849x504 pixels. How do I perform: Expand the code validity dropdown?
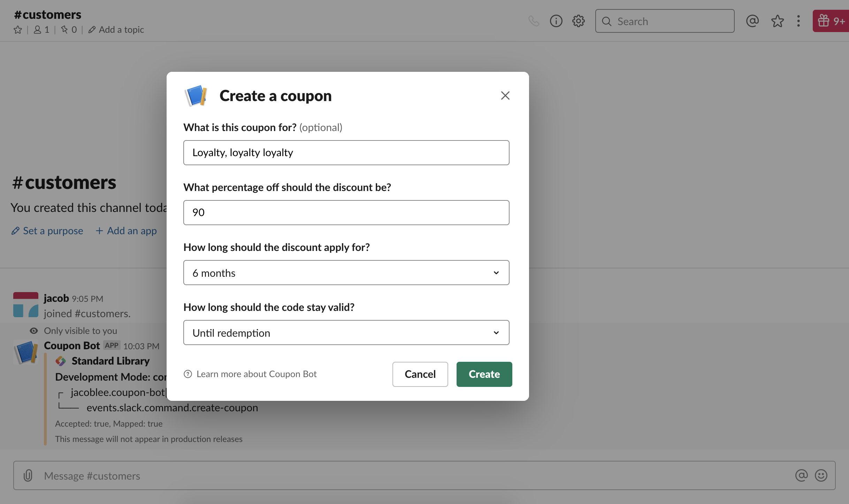[346, 333]
